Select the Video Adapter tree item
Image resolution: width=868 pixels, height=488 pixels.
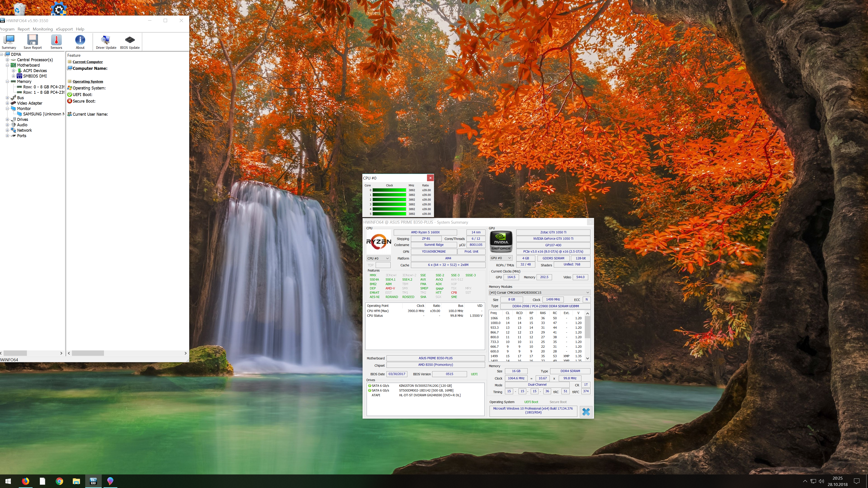(30, 103)
